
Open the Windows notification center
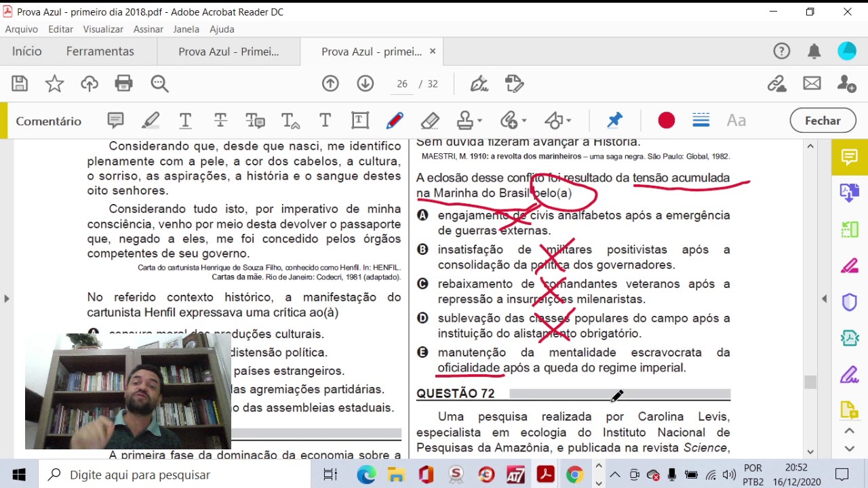point(842,474)
